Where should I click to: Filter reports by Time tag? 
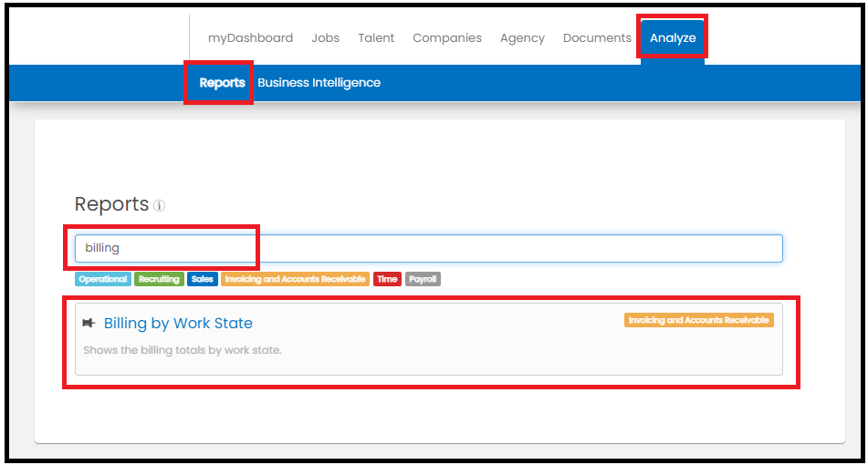(387, 279)
